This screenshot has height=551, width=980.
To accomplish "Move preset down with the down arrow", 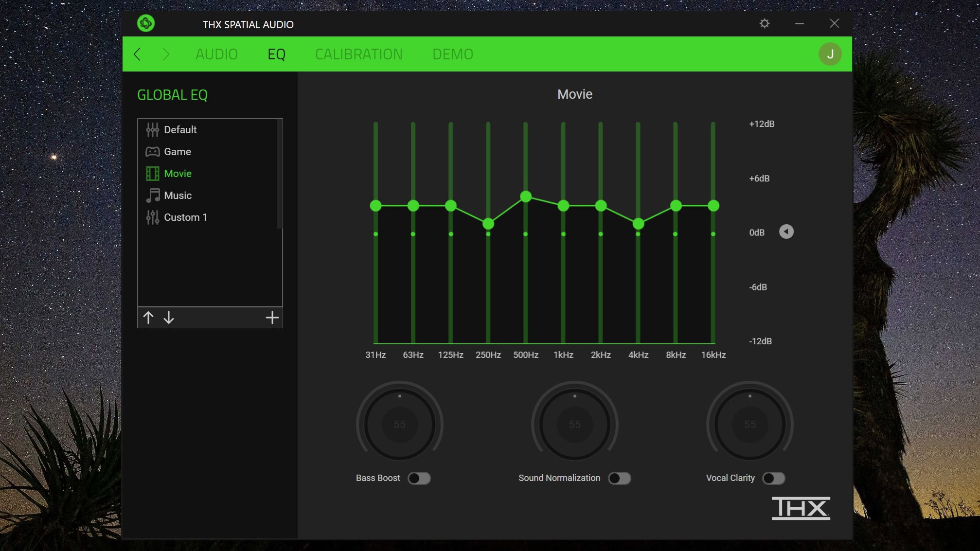I will click(169, 318).
